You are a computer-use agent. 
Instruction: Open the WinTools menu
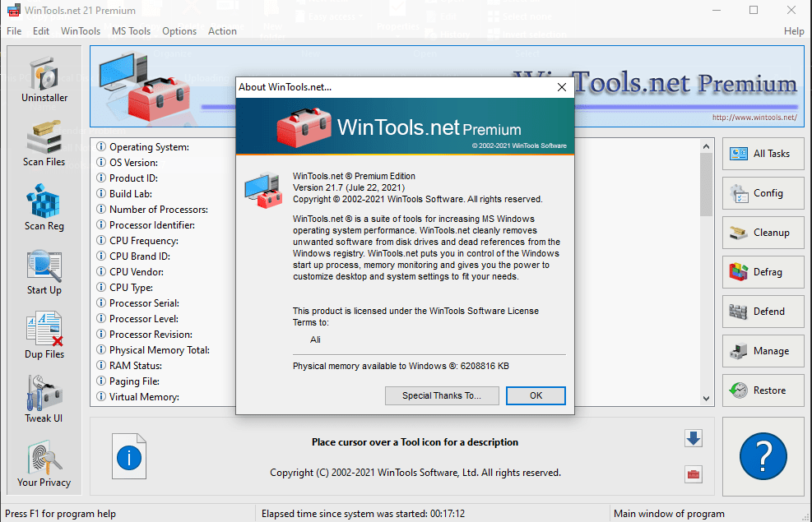point(81,31)
